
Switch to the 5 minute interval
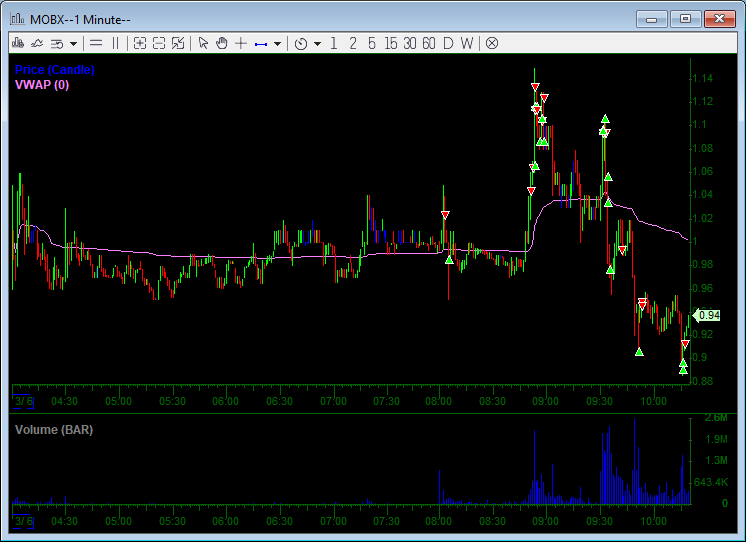(x=372, y=44)
